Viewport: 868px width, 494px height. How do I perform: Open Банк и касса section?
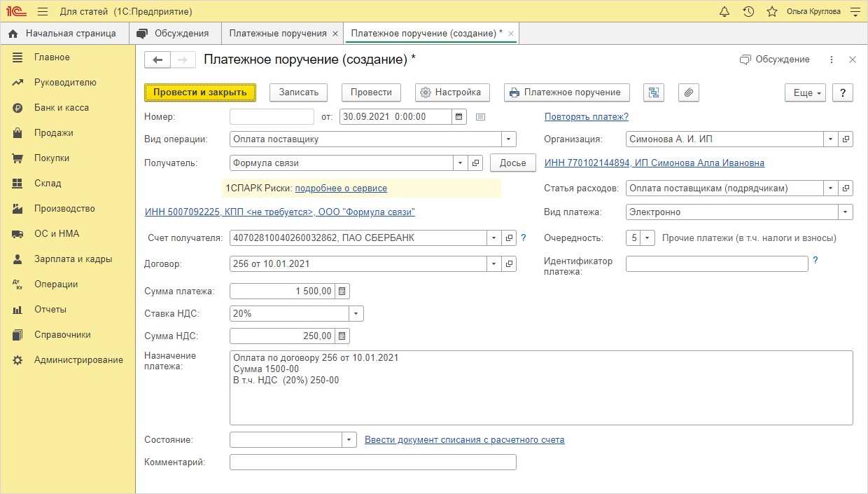(67, 108)
